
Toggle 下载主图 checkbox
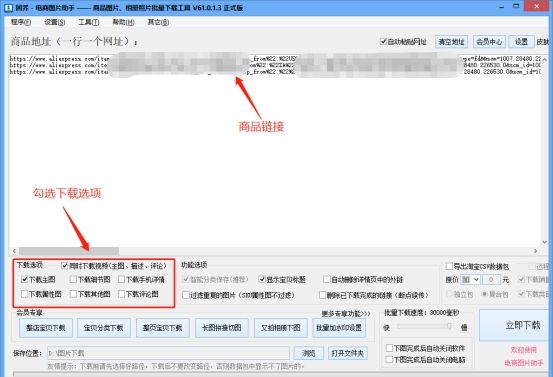pyautogui.click(x=24, y=279)
